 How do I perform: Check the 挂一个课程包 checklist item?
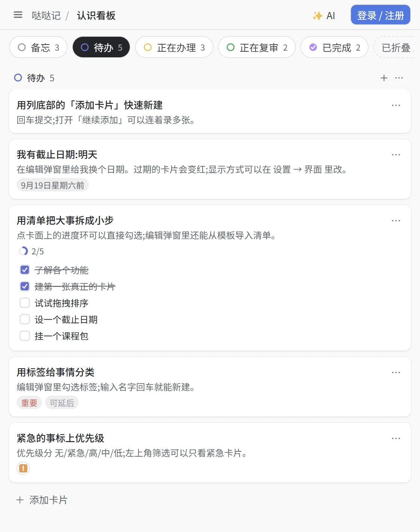[x=25, y=336]
